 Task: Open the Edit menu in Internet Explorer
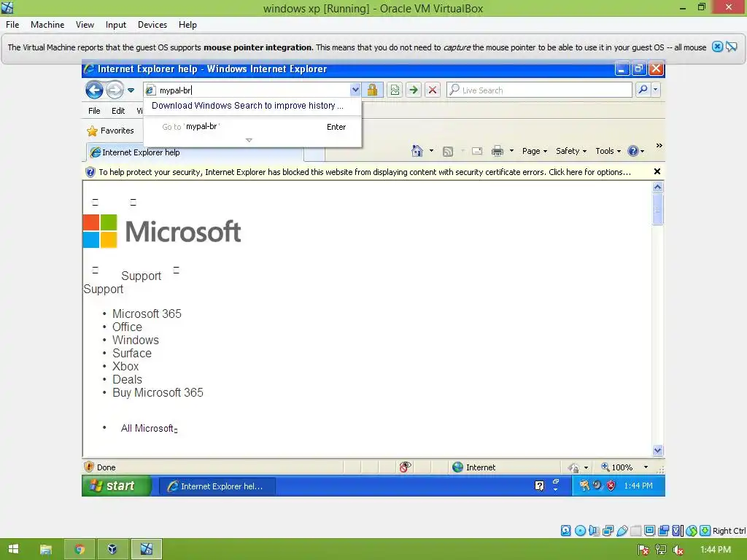[x=118, y=111]
